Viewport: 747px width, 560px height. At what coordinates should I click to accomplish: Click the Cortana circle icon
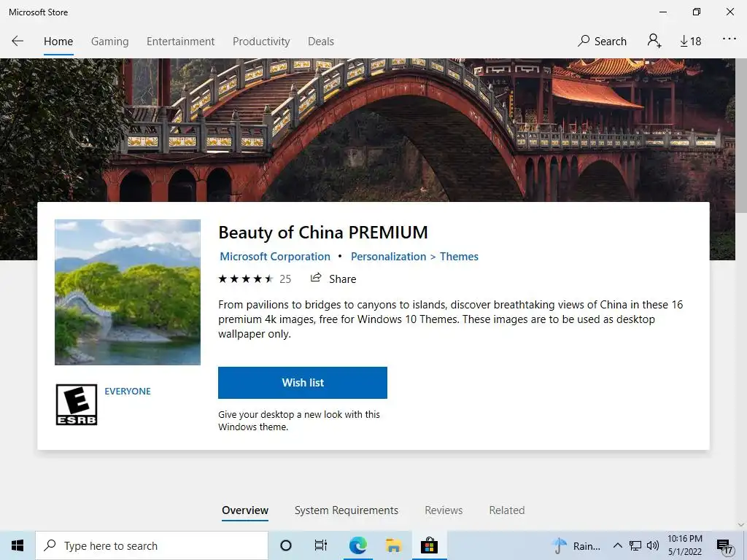click(x=286, y=545)
